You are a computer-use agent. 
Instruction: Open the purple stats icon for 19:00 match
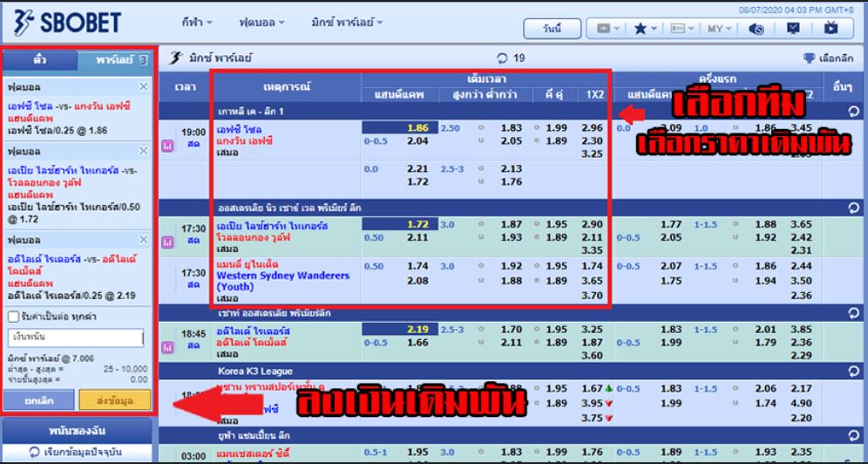167,146
